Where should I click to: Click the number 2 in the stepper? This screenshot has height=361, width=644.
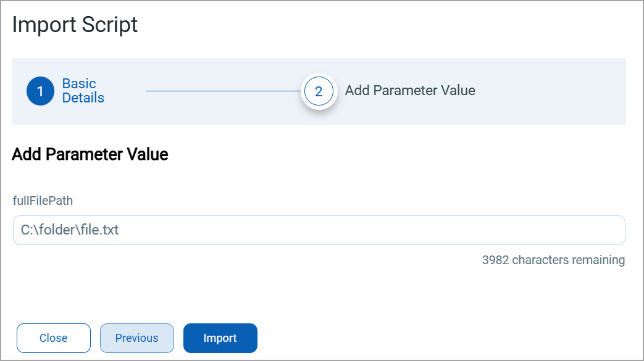pos(319,91)
